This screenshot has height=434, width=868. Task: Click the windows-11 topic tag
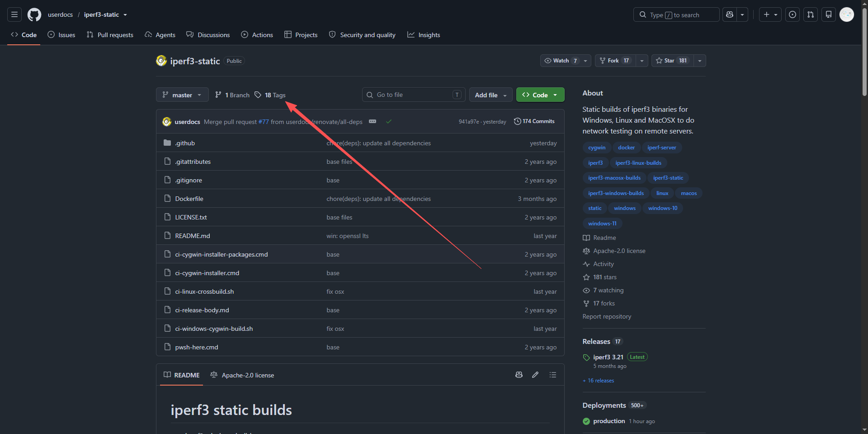[602, 224]
